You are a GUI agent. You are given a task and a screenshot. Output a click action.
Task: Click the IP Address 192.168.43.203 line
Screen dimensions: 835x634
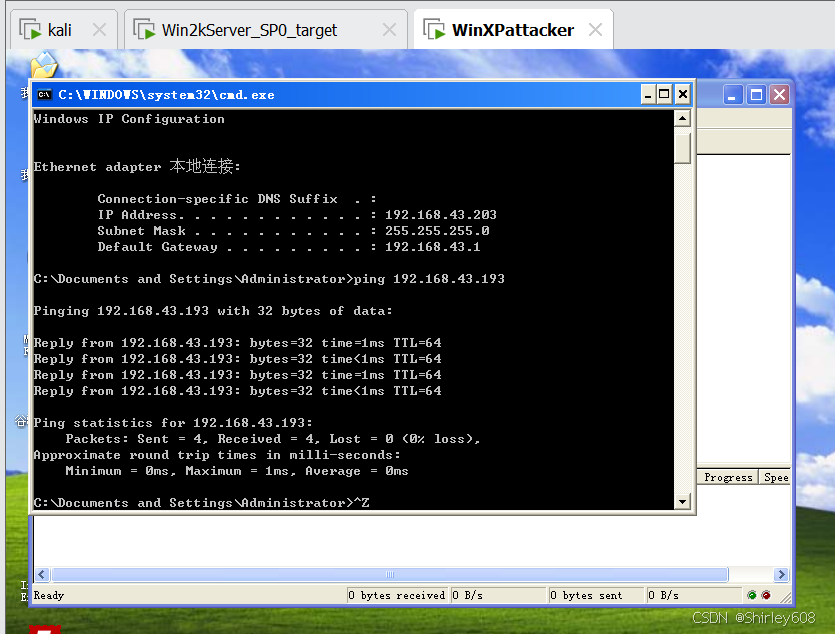(297, 215)
